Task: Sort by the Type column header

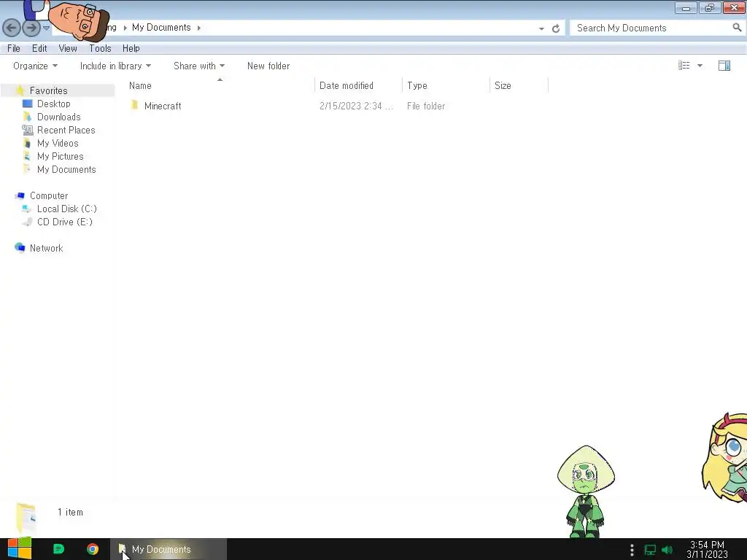Action: coord(446,86)
